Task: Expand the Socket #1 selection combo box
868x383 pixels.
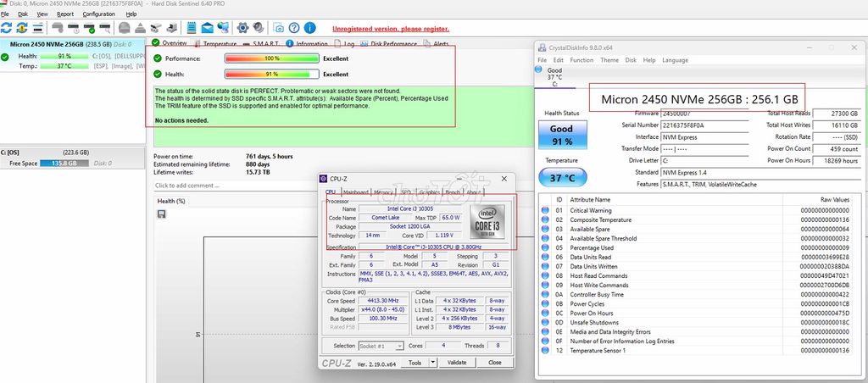Action: click(x=381, y=346)
